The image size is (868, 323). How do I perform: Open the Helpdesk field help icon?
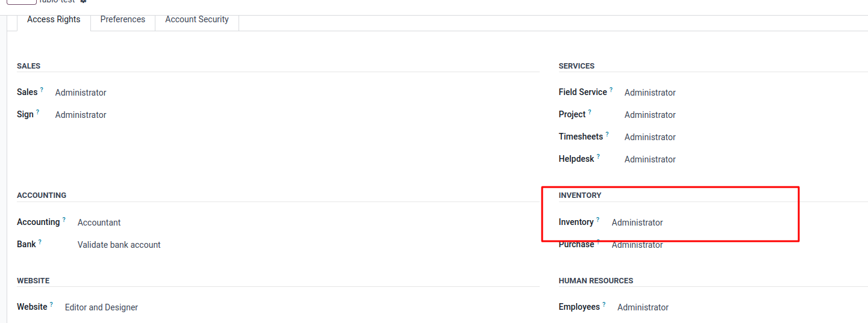pyautogui.click(x=598, y=156)
